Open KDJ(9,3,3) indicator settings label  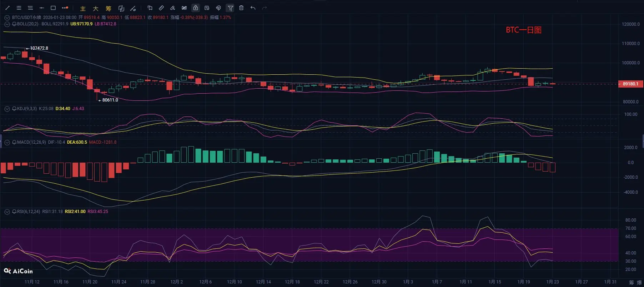tap(27, 109)
